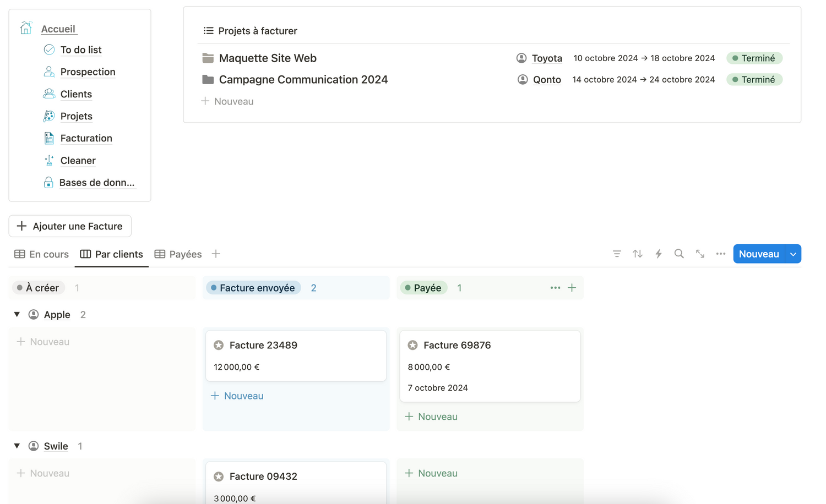Open the sort arrows icon

[x=637, y=254]
